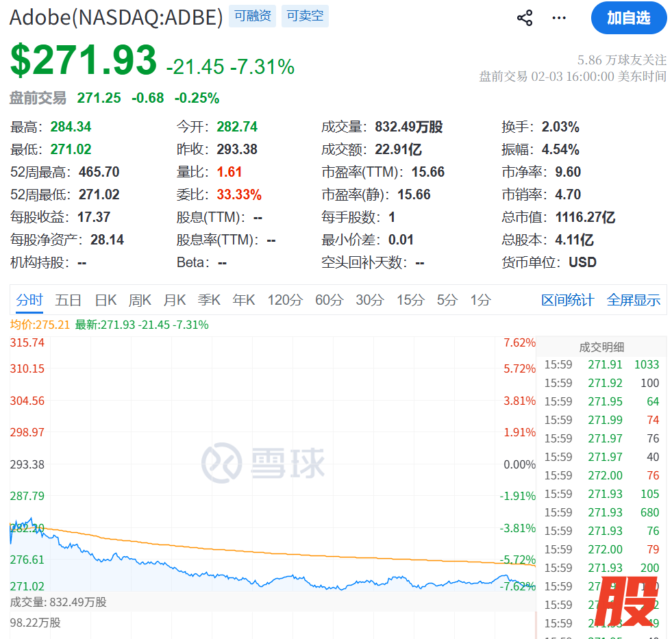Image resolution: width=672 pixels, height=639 pixels.
Task: Open the three-dot more options menu
Action: tap(559, 18)
